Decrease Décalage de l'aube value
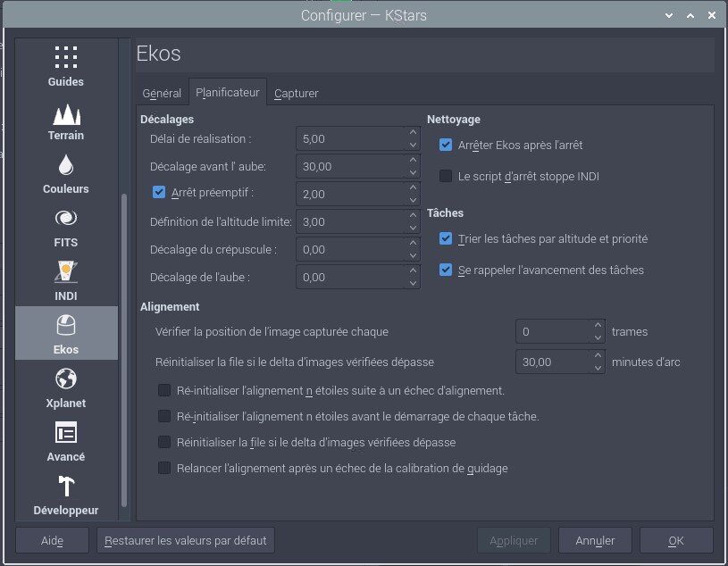This screenshot has height=566, width=728. [413, 283]
